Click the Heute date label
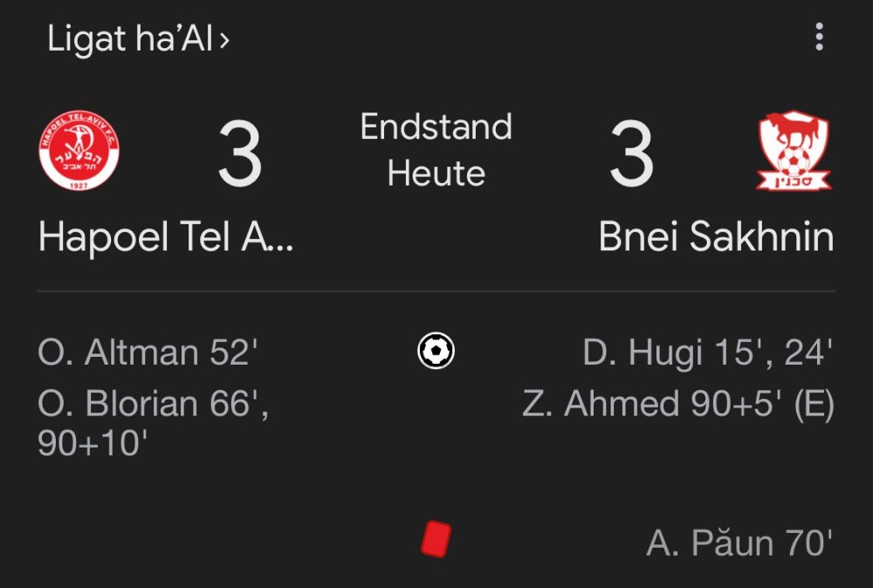Screen dimensions: 873x588 click(x=436, y=173)
